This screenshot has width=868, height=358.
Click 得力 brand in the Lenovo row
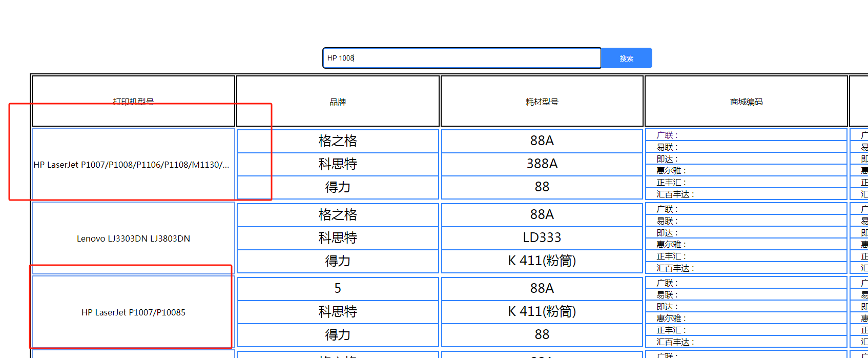tap(338, 261)
